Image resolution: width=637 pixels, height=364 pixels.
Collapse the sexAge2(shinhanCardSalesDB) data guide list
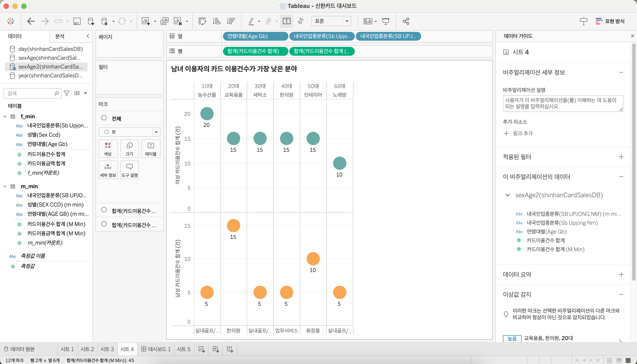(508, 195)
